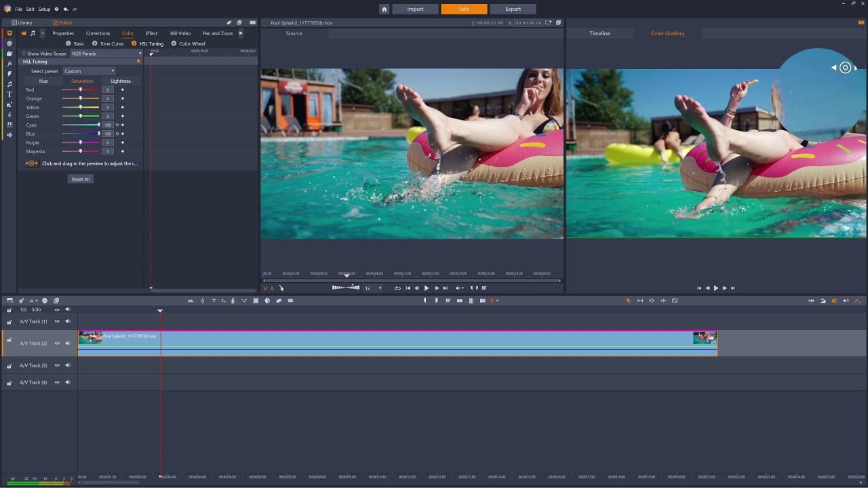Click the Home icon in top bar
This screenshot has height=488, width=868.
point(384,9)
